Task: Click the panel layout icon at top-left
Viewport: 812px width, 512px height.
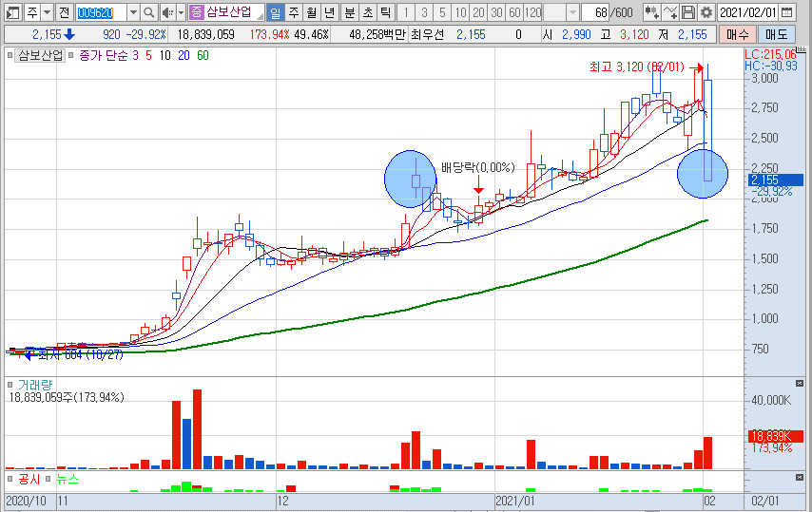Action: pos(12,12)
